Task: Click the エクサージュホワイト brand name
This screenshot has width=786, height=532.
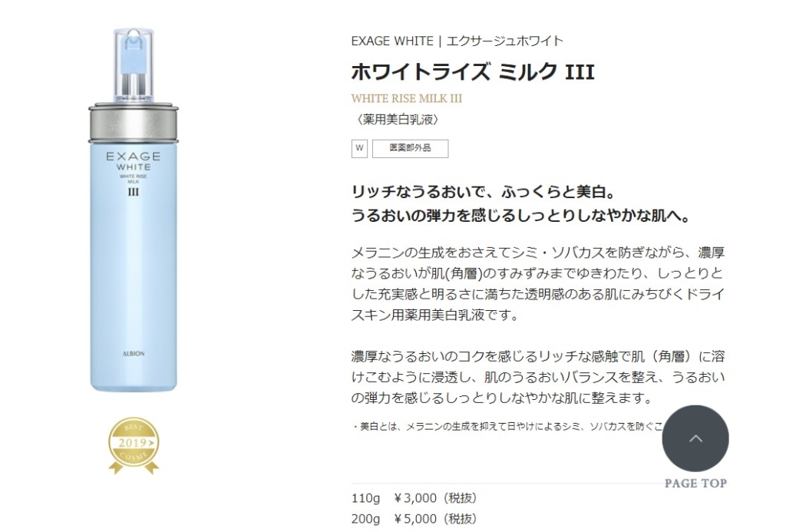Action: coord(505,41)
